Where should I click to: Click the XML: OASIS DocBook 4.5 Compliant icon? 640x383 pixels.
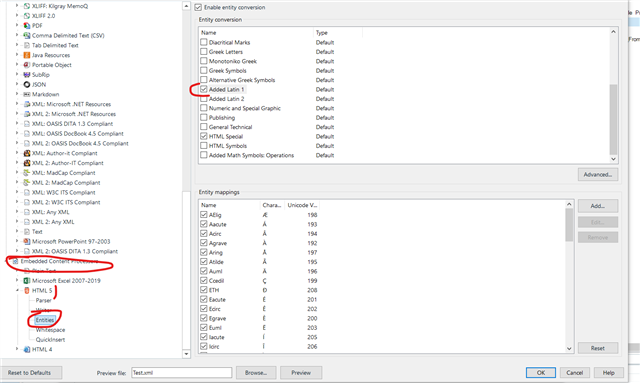(27, 134)
